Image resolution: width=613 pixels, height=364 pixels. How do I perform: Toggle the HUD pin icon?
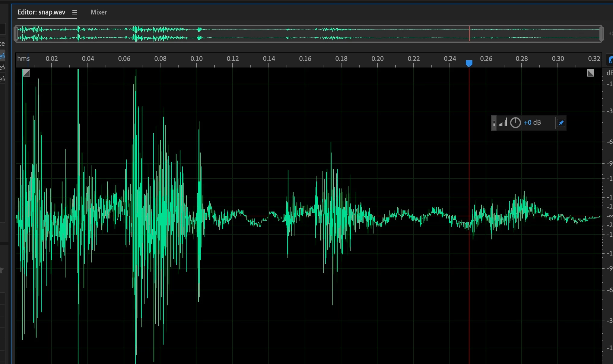click(561, 123)
